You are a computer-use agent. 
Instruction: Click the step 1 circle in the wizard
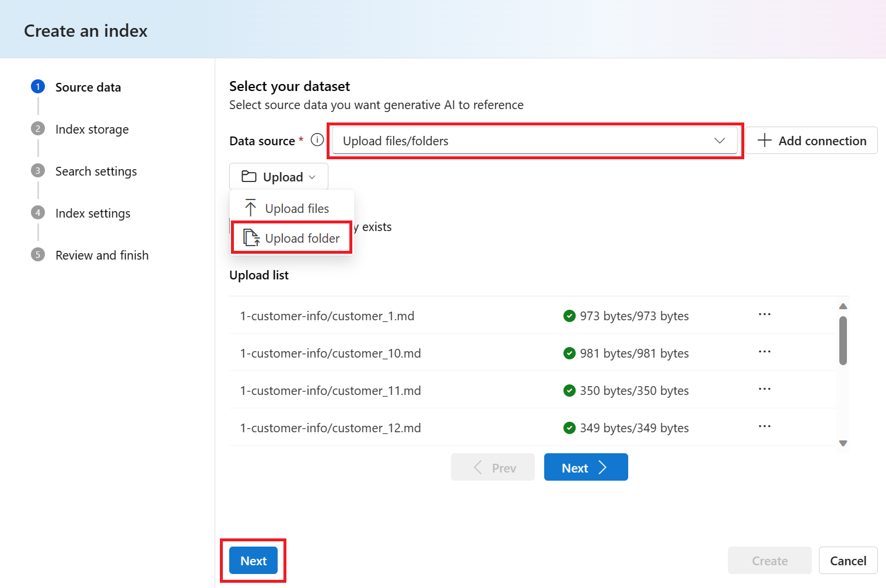(x=38, y=87)
